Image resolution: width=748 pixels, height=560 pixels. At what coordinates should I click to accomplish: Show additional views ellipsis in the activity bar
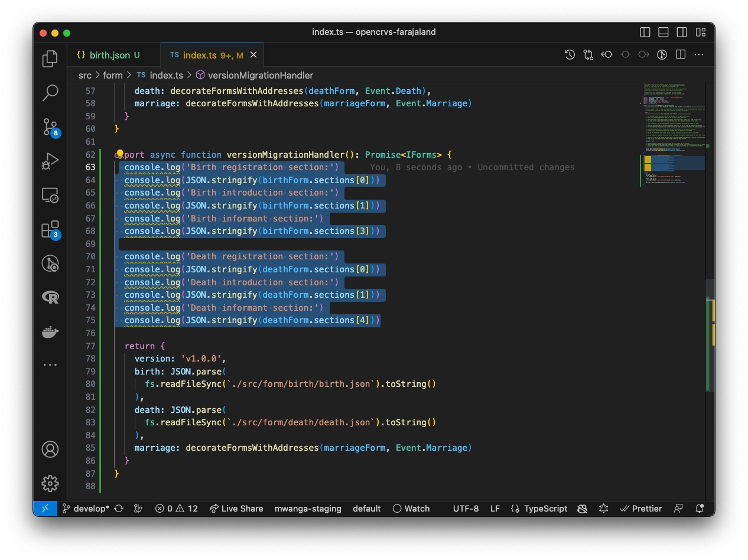[x=50, y=365]
